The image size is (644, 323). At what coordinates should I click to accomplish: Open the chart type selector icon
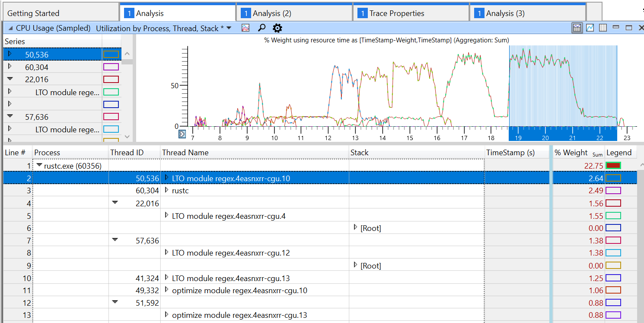click(245, 28)
